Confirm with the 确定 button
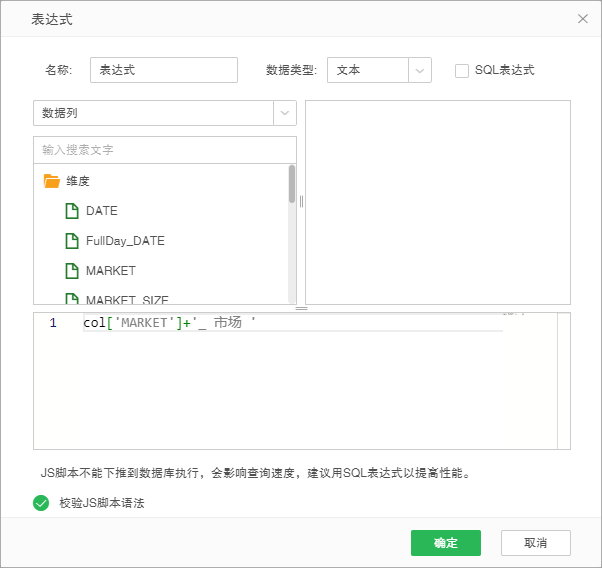This screenshot has width=602, height=568. [x=446, y=543]
